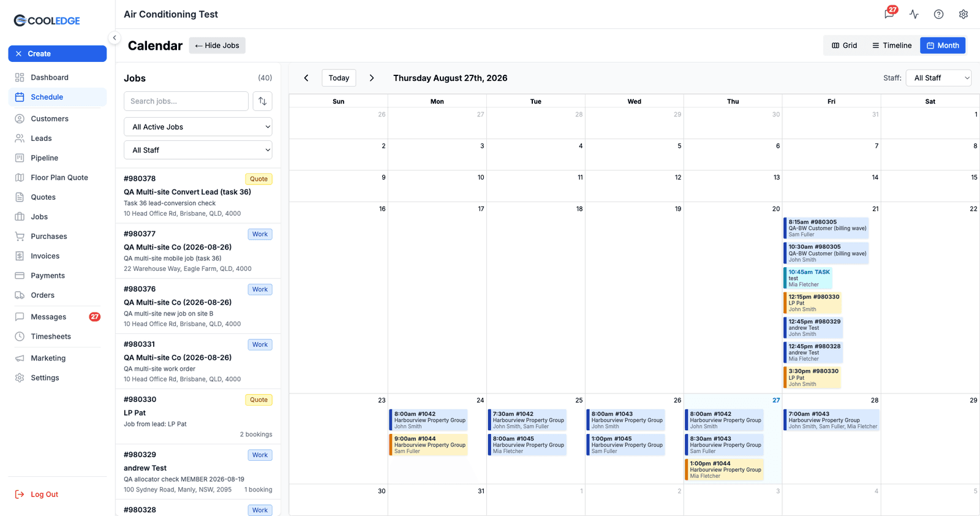Open the 7:00am #1043 event on the 28th

(x=832, y=420)
